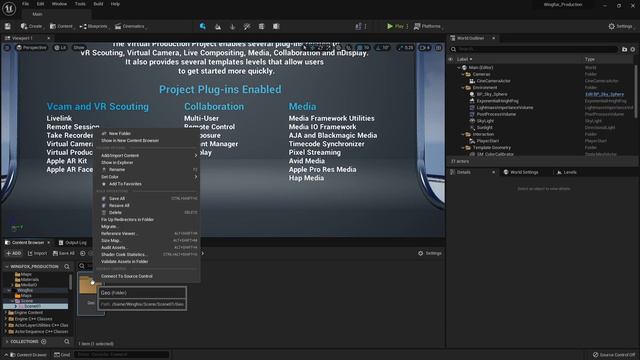Start Play in editor
The width and height of the screenshot is (640, 360).
pyautogui.click(x=395, y=26)
